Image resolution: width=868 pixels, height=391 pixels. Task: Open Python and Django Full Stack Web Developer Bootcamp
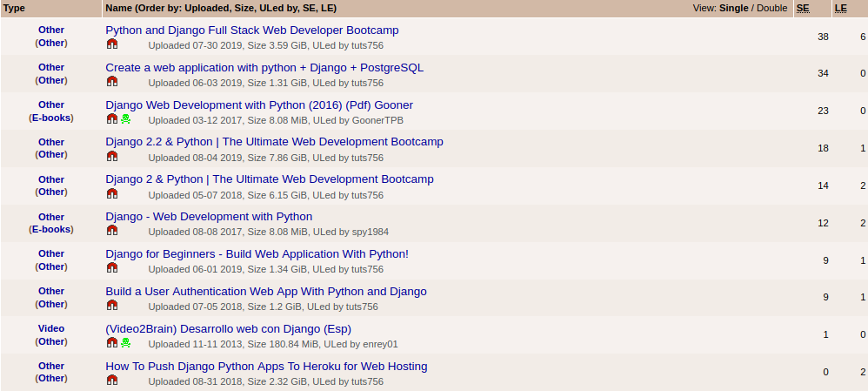point(252,30)
